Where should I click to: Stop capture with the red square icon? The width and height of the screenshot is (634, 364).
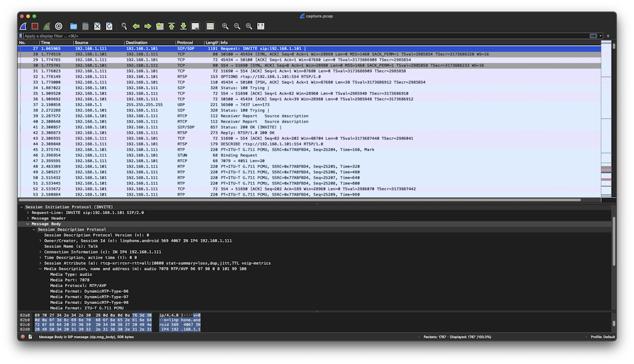click(35, 26)
